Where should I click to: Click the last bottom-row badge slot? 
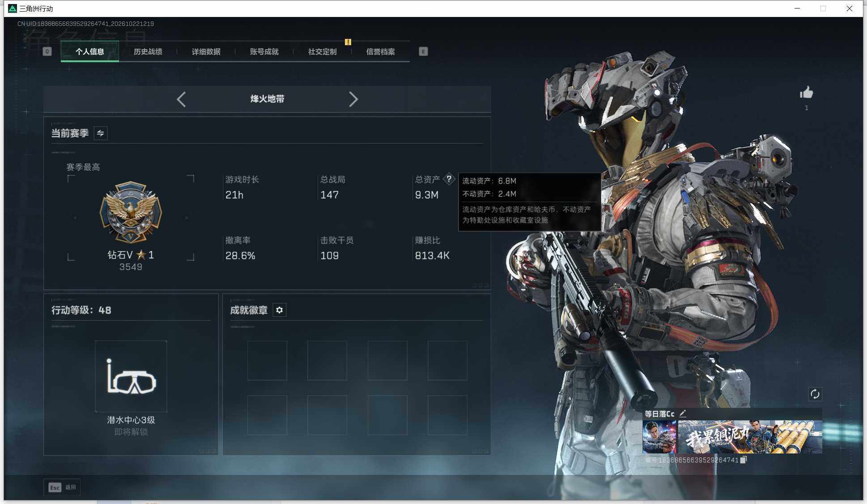coord(447,415)
